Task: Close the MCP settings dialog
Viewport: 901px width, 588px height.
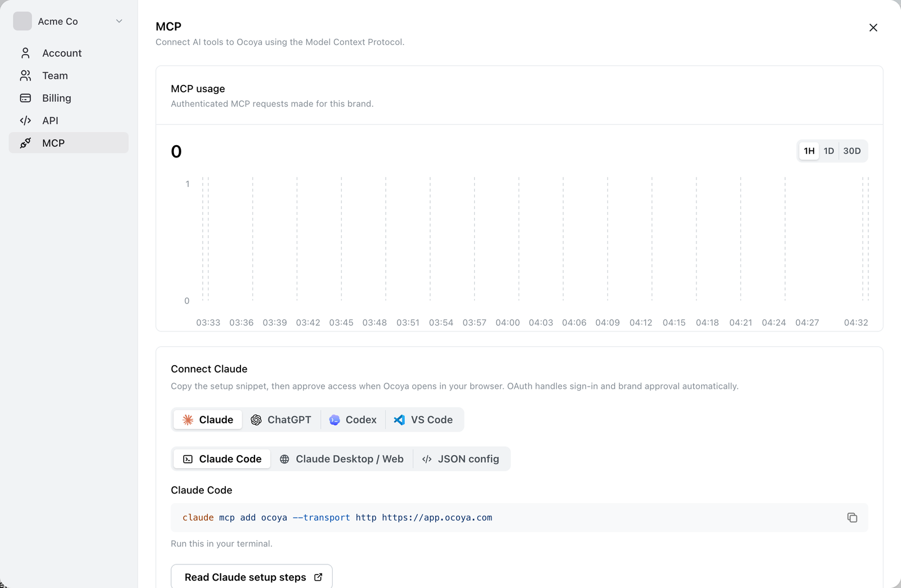Action: [x=873, y=28]
